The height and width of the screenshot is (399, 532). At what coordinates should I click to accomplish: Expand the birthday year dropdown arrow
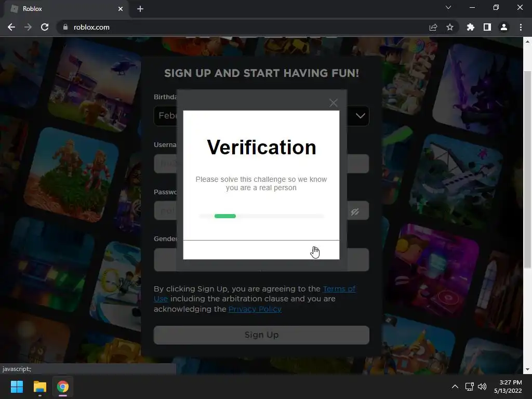click(360, 116)
